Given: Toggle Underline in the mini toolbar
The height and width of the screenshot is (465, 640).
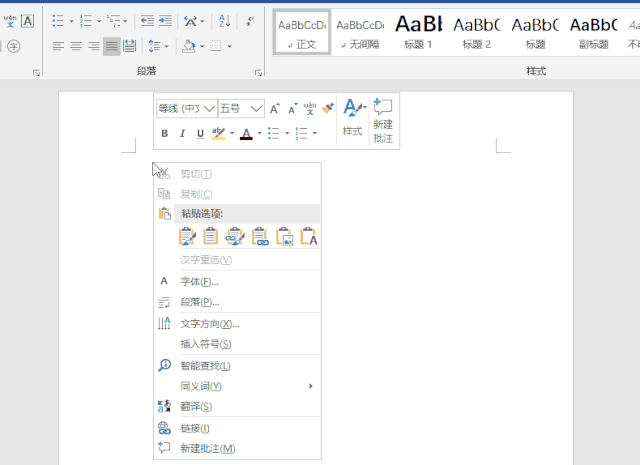Looking at the screenshot, I should [200, 133].
